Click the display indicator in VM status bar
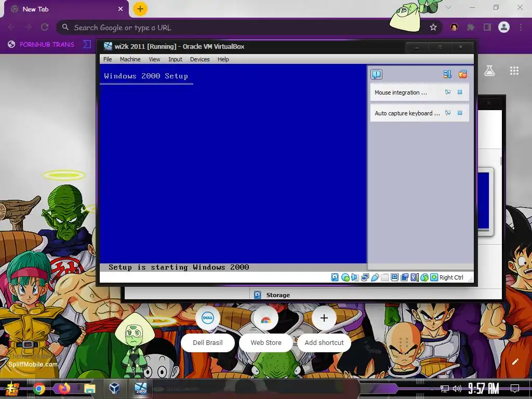Viewport: 532px width, 399px height. [394, 277]
